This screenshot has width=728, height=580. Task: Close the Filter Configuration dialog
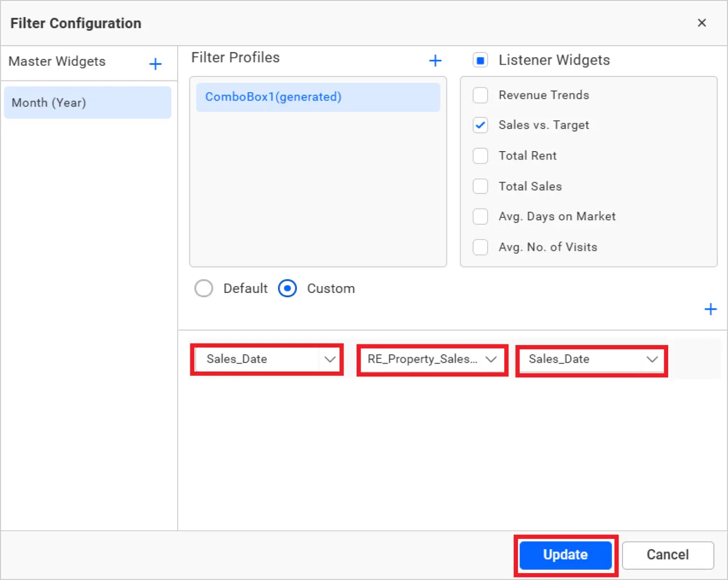pos(702,23)
